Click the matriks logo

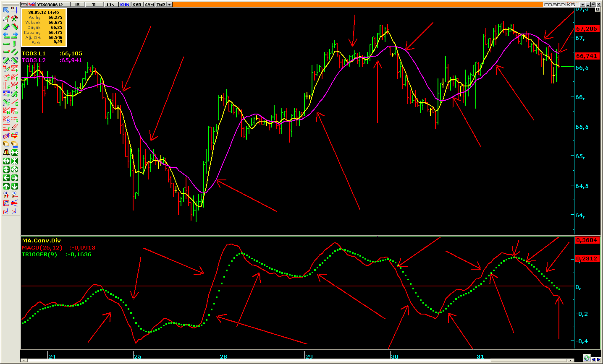pyautogui.click(x=559, y=5)
